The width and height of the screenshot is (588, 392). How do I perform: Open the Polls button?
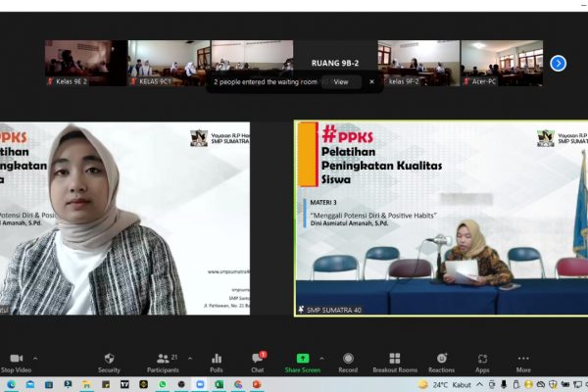(x=217, y=363)
